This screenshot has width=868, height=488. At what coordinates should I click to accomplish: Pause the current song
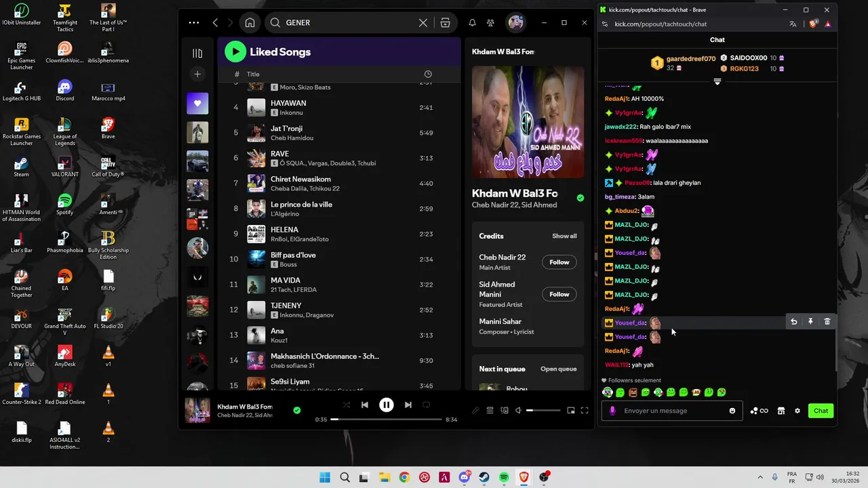point(386,405)
